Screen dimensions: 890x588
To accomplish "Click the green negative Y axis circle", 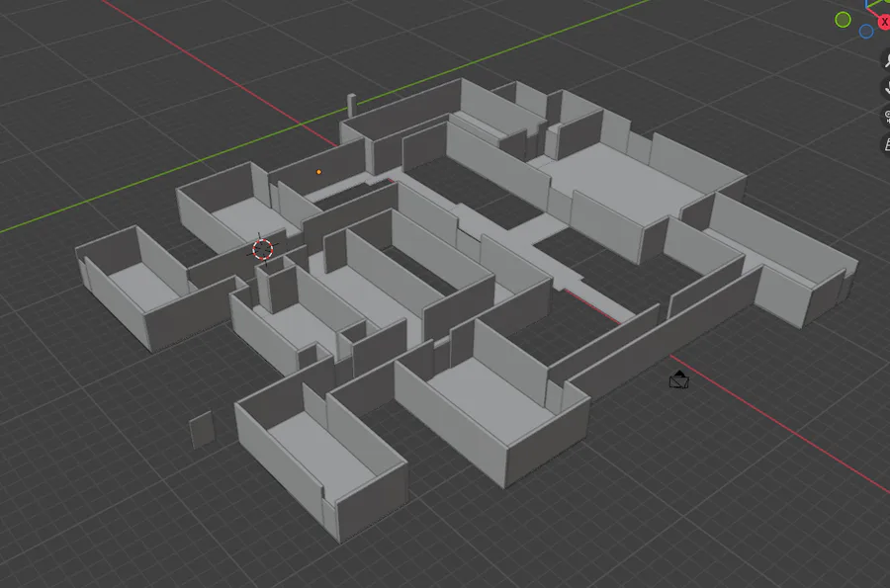I will coord(843,20).
